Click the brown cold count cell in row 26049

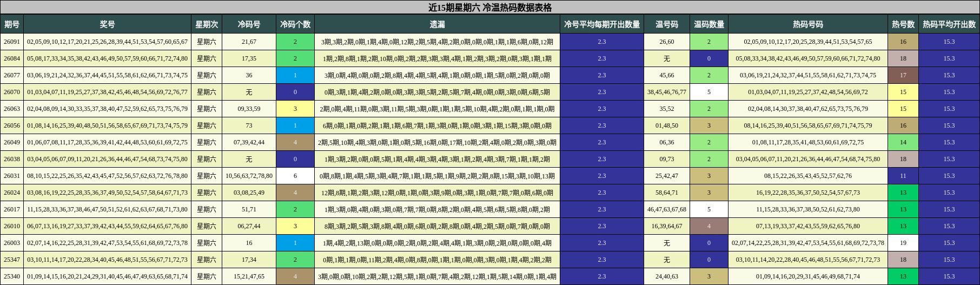tap(295, 142)
